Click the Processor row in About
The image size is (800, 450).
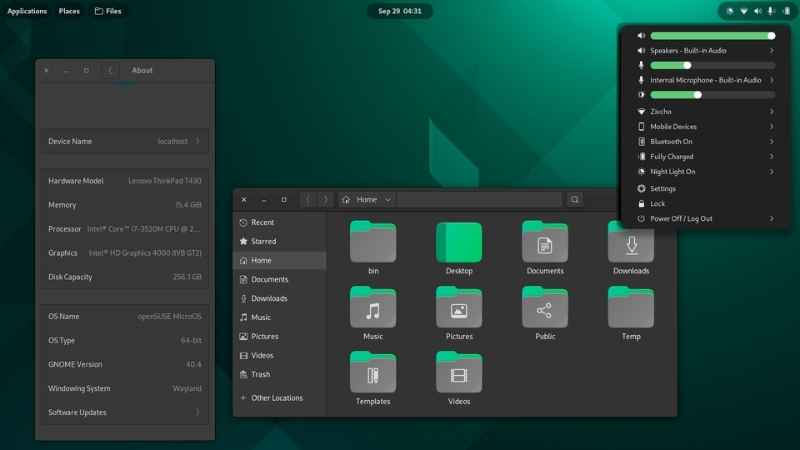tap(124, 229)
